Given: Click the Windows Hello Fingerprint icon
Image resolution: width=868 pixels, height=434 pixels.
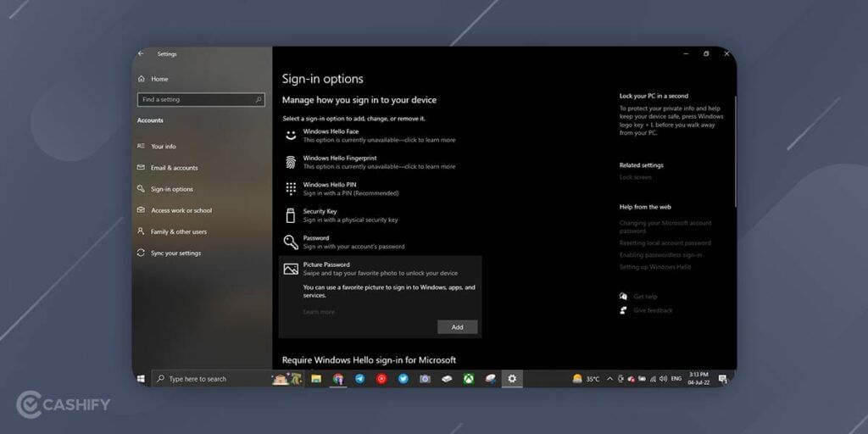Looking at the screenshot, I should pos(291,162).
